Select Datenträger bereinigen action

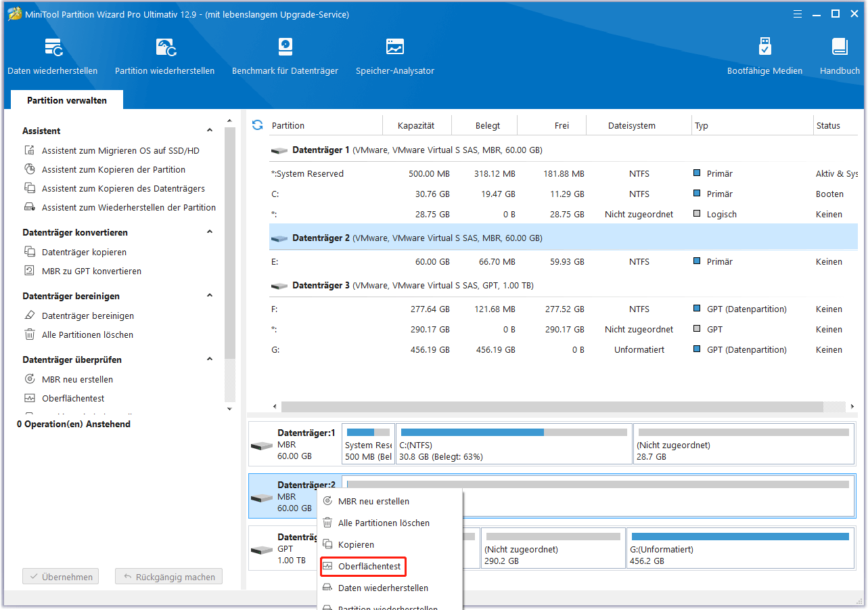pyautogui.click(x=88, y=316)
